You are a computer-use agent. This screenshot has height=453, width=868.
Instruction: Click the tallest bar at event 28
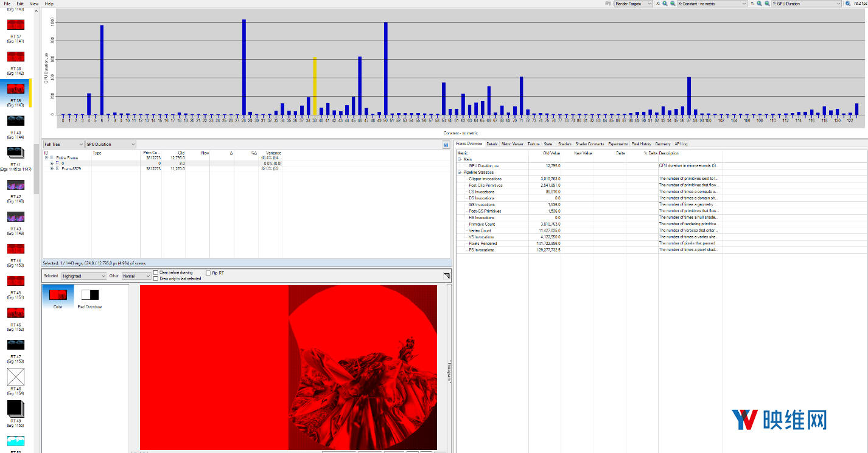click(244, 67)
